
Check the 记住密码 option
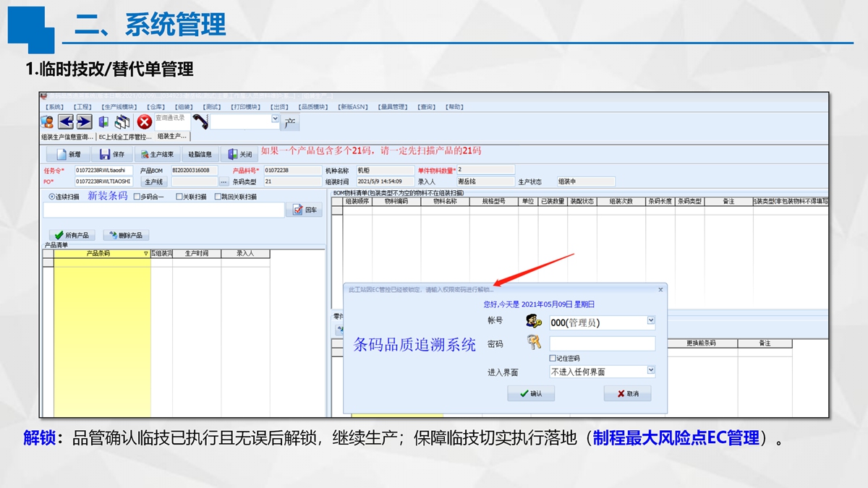click(553, 358)
